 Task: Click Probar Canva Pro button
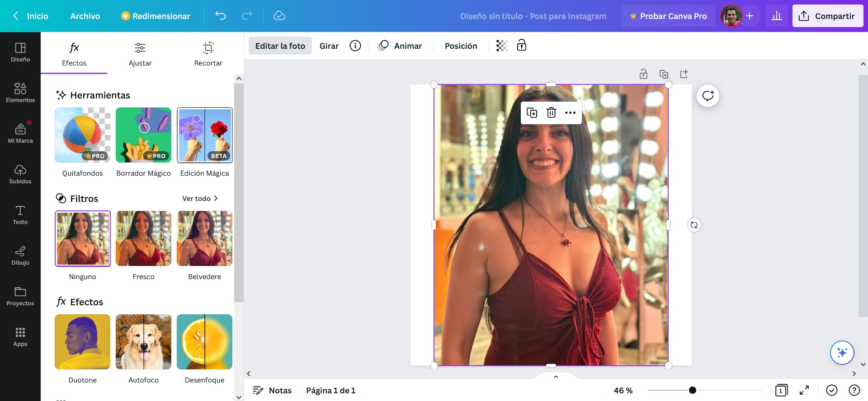[668, 16]
